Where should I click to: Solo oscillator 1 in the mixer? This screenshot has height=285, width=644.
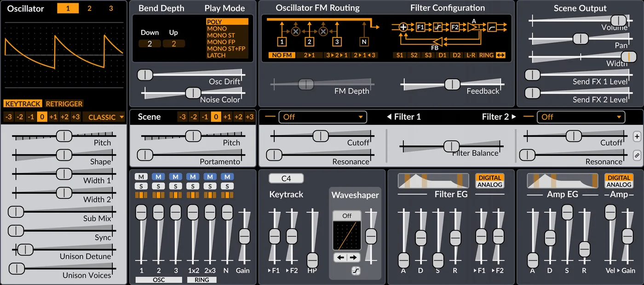tap(141, 186)
